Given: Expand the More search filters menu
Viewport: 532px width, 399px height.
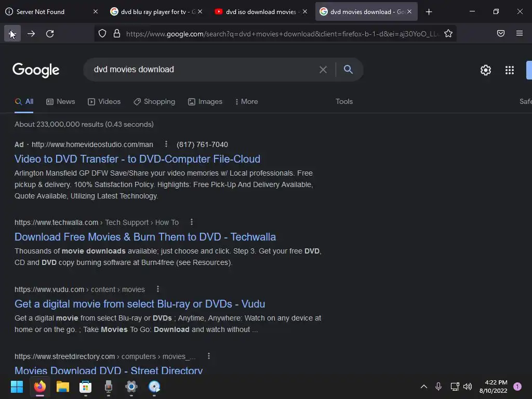Looking at the screenshot, I should coord(246,101).
